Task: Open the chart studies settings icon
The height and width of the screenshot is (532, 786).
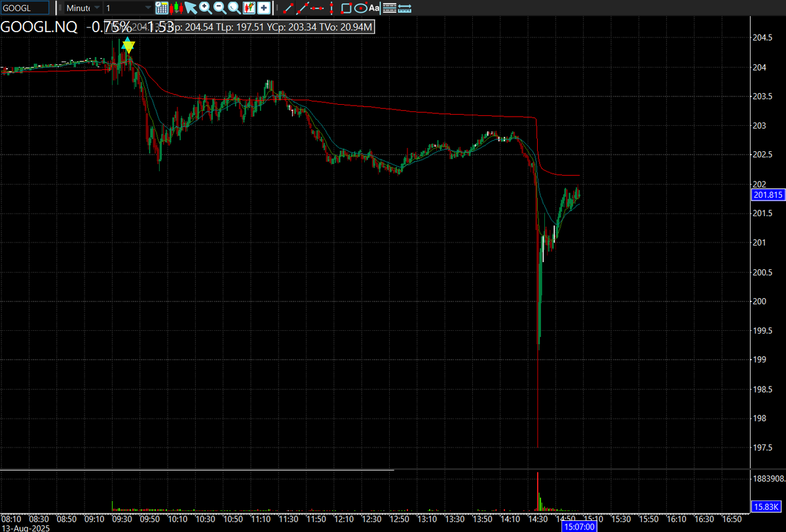Action: coord(249,8)
